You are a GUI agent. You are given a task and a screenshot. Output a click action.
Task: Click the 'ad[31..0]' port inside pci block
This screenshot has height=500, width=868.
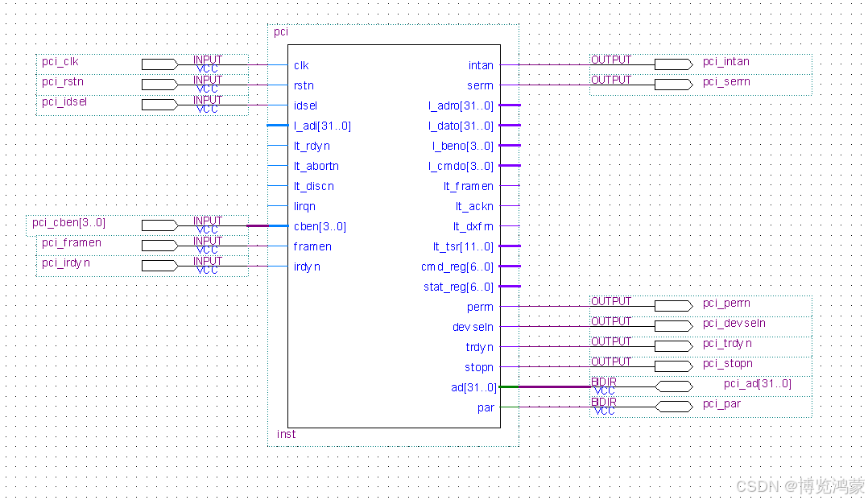click(x=473, y=387)
